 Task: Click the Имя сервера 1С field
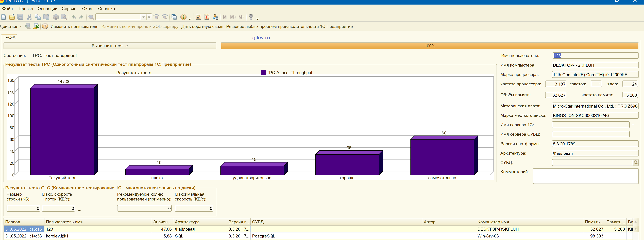point(590,125)
